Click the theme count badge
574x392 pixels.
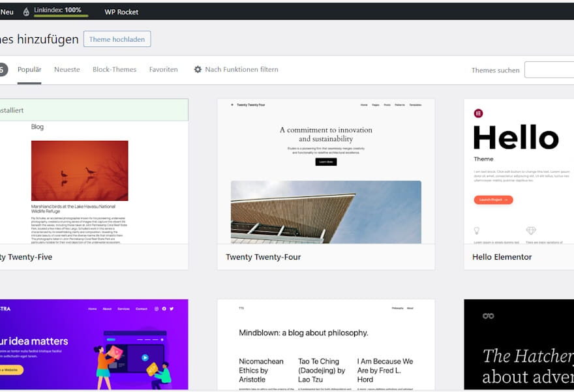3,70
